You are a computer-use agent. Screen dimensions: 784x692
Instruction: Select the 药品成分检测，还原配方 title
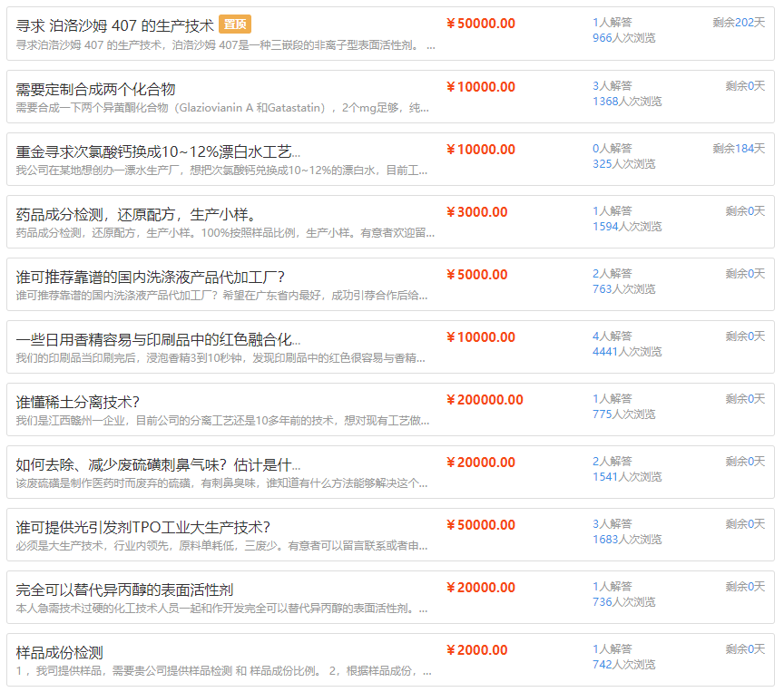[x=136, y=214]
